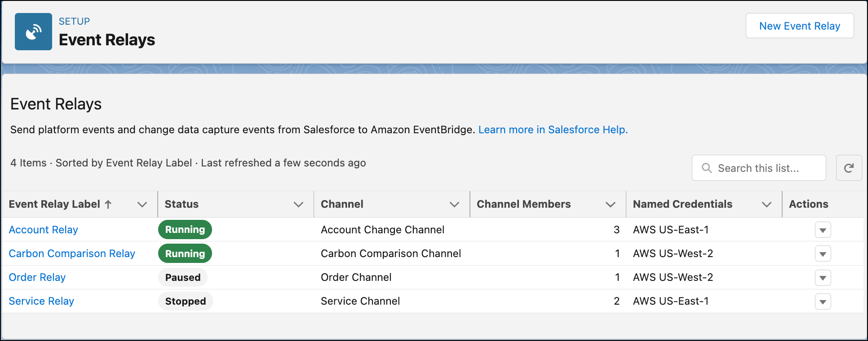Open the actions menu for Account Relay
This screenshot has height=341, width=868.
(823, 230)
